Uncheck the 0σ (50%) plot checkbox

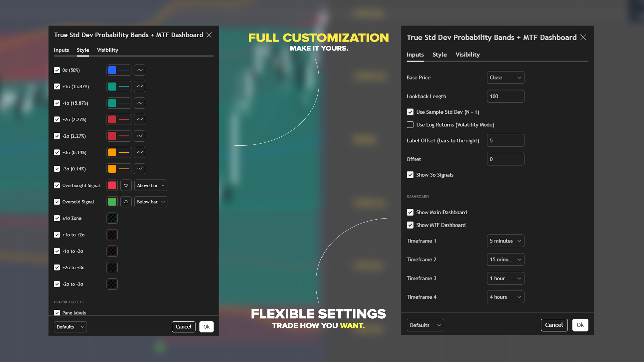click(57, 70)
